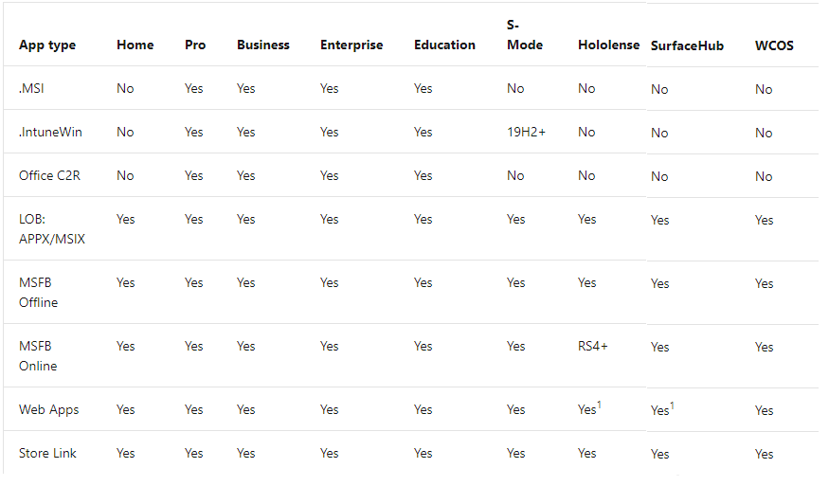Select the SurfaceHub column header

tap(687, 46)
